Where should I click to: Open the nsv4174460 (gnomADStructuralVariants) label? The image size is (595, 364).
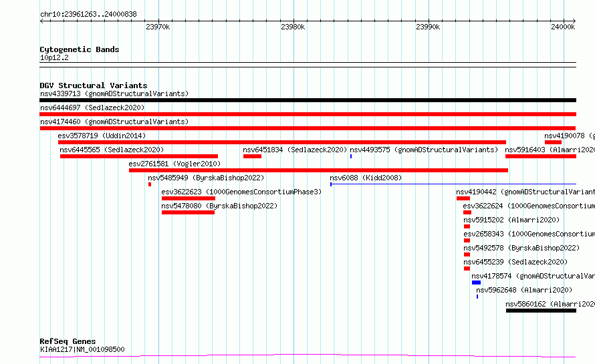[114, 122]
